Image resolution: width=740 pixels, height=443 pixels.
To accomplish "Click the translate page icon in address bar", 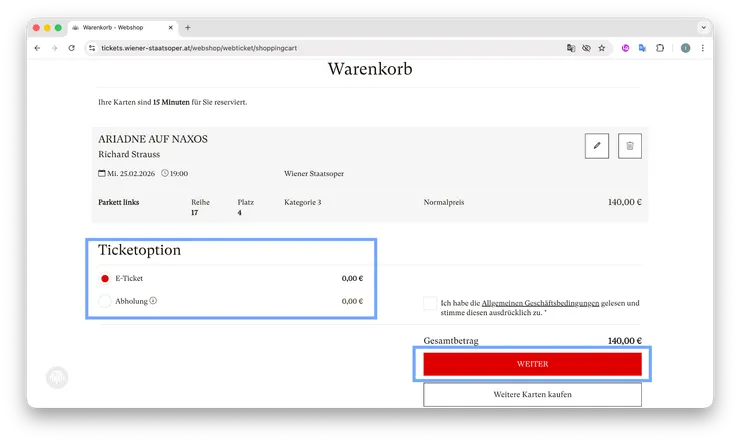I will tap(571, 48).
